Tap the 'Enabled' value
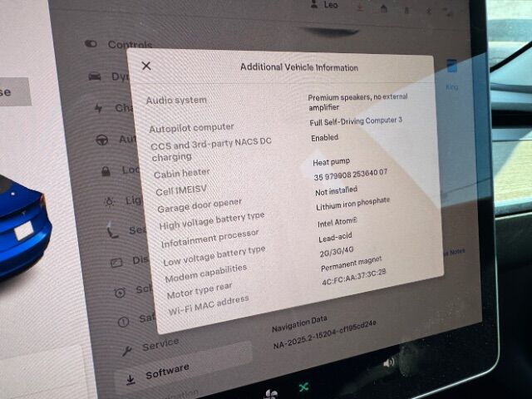Viewport: 532px width, 399px height. (x=325, y=138)
